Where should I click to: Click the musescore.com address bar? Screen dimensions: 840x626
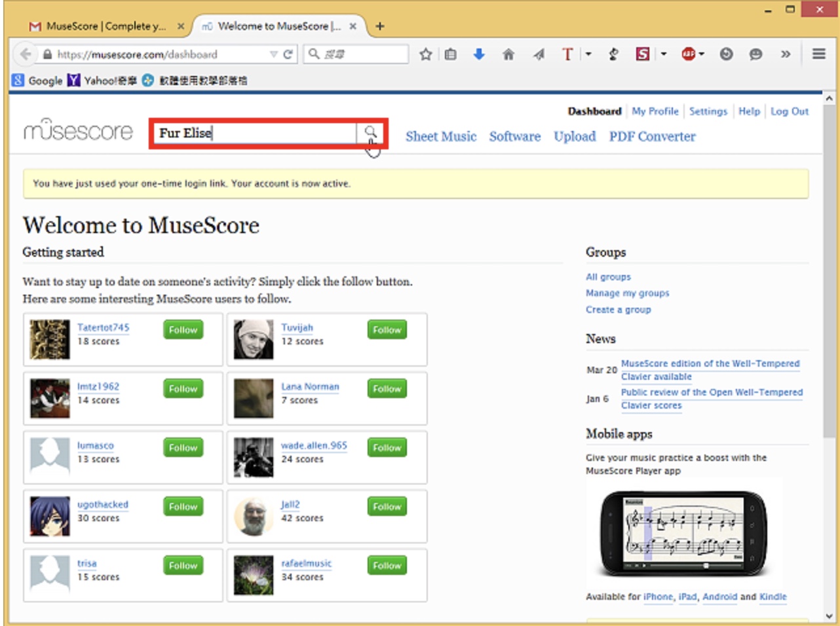(x=154, y=54)
